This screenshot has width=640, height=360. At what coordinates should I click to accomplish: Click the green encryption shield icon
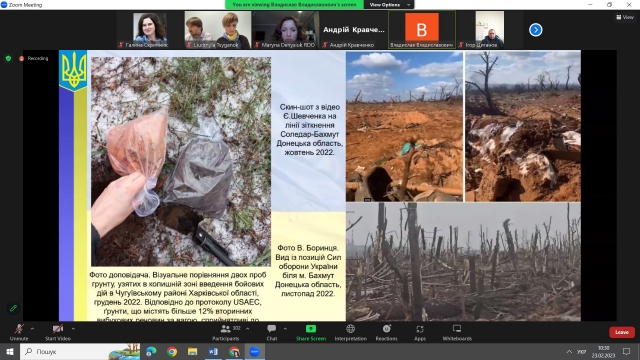click(x=8, y=58)
